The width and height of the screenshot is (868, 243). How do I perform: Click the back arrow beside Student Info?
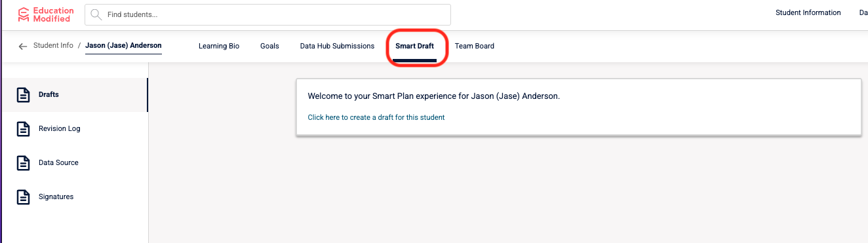(x=23, y=47)
